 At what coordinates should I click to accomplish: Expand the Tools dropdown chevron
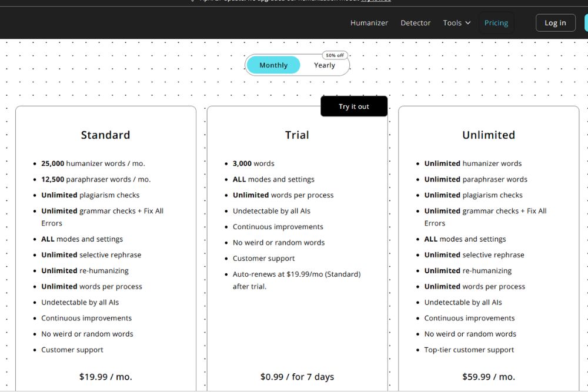click(x=468, y=23)
